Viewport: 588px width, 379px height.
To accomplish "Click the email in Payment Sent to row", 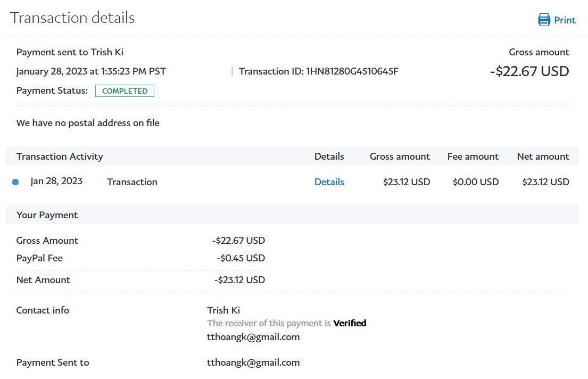I will 253,362.
